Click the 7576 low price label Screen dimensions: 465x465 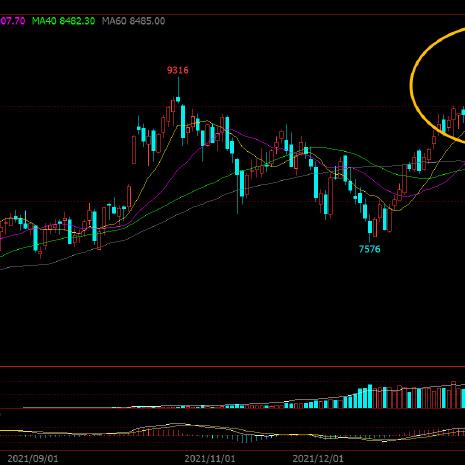click(x=369, y=249)
